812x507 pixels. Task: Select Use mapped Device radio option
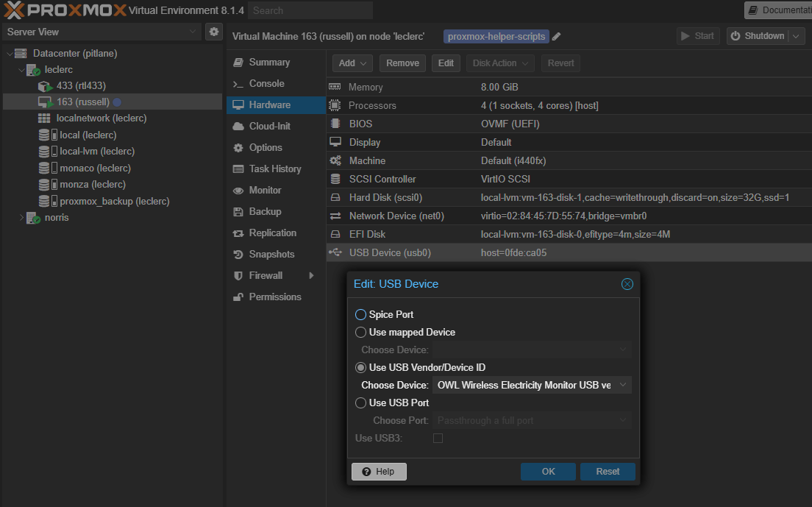point(360,332)
